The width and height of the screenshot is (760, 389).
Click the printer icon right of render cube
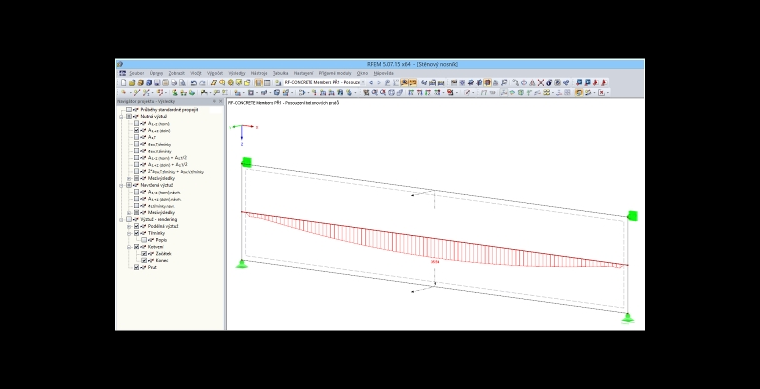coord(495,83)
